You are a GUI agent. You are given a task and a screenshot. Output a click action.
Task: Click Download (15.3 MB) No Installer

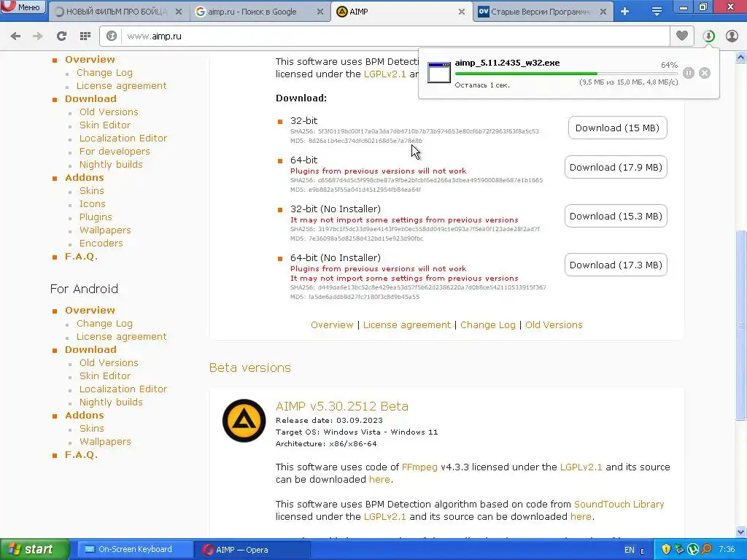click(x=616, y=216)
